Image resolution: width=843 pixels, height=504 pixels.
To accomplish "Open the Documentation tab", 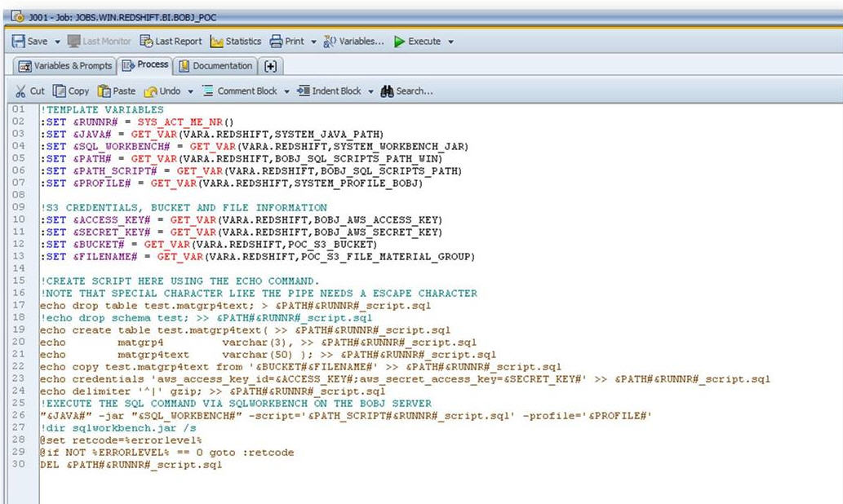I will [216, 65].
